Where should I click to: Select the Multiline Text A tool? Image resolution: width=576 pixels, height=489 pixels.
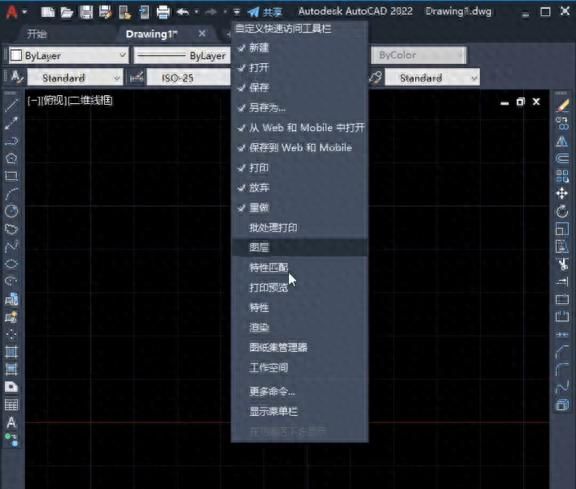click(11, 423)
